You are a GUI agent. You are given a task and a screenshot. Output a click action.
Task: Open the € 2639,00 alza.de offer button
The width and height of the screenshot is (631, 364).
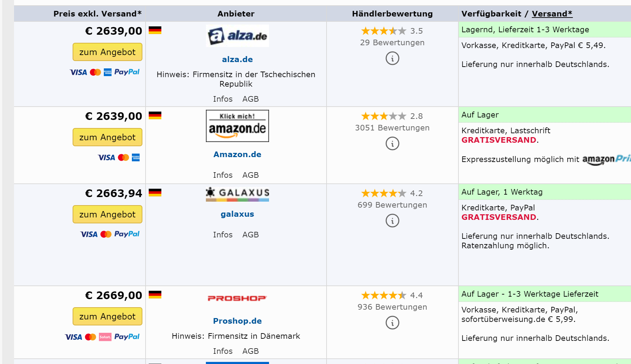click(x=107, y=52)
